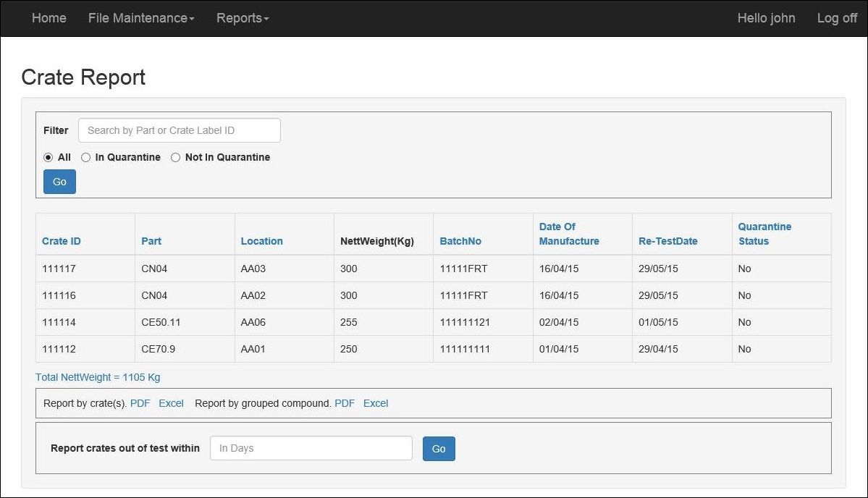868x498 pixels.
Task: Sort by Date Of Manufacture header
Action: [x=568, y=234]
